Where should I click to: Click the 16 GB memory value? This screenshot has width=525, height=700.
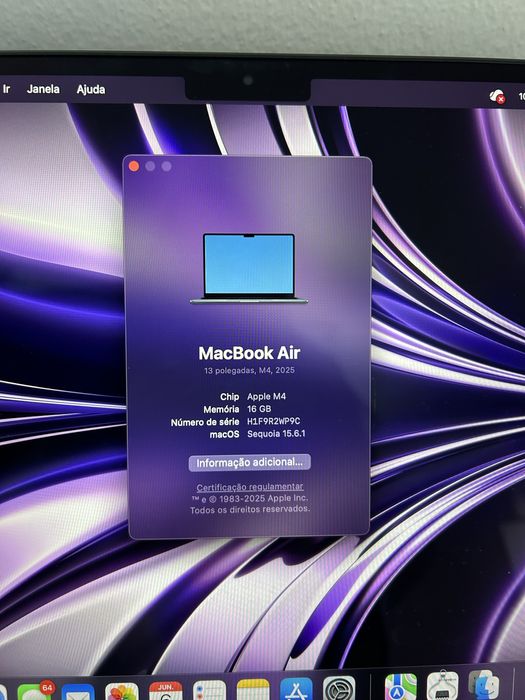pos(259,408)
